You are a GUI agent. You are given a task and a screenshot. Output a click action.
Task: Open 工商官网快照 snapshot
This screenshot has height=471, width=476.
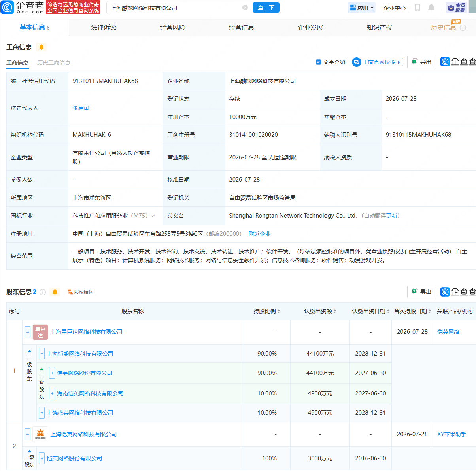378,62
